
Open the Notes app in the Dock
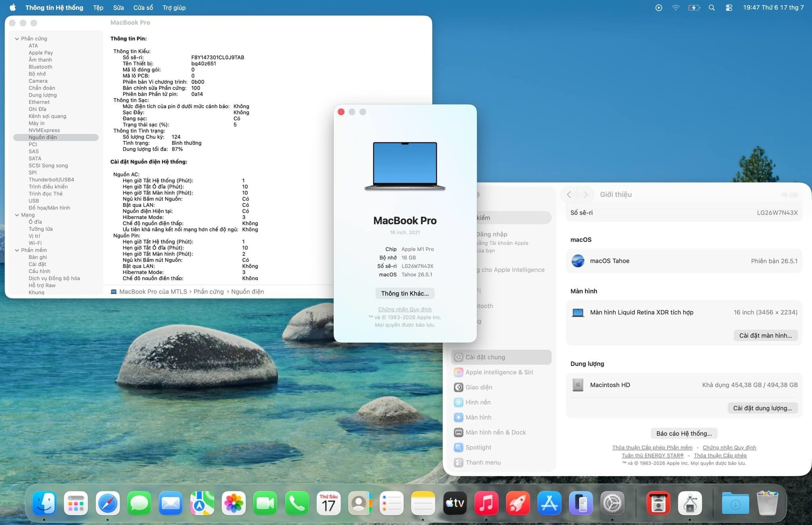423,503
